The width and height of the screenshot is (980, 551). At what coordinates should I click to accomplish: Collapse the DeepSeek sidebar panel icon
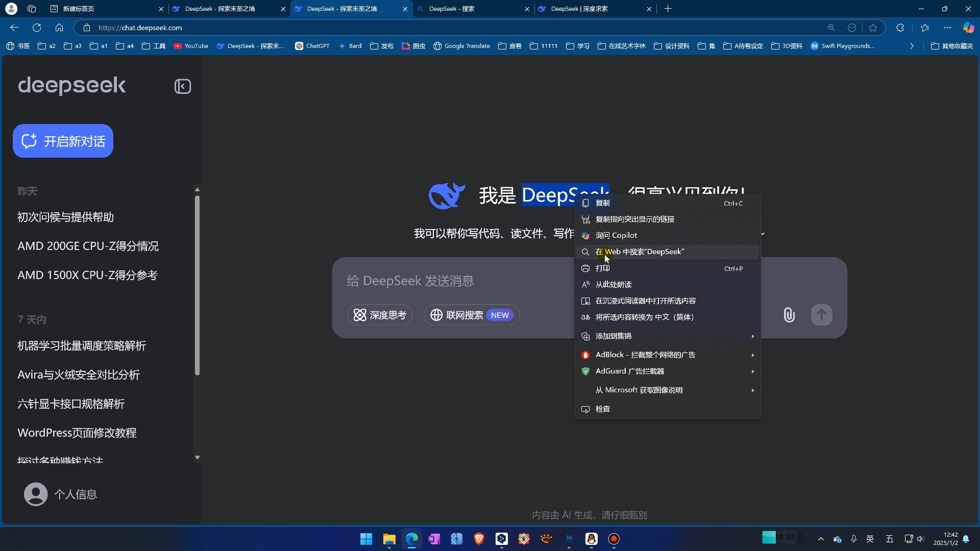[182, 86]
